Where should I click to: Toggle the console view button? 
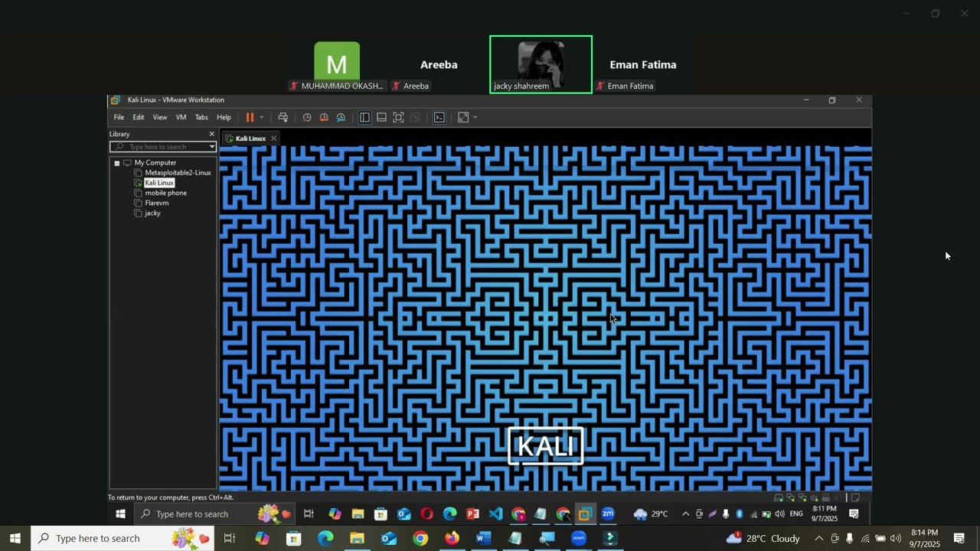(439, 117)
